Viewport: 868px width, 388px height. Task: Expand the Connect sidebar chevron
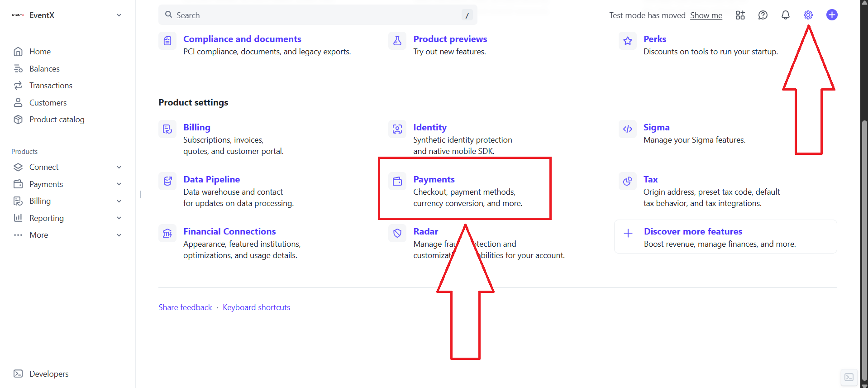[x=119, y=167]
